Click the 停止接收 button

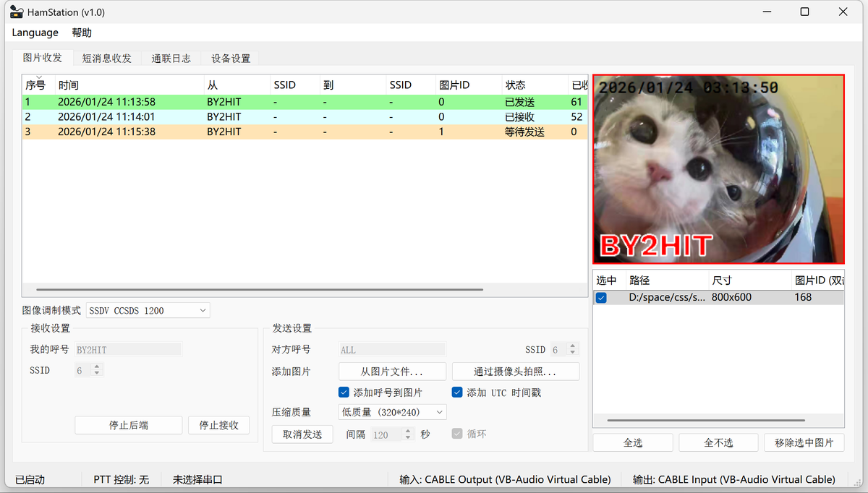point(218,425)
